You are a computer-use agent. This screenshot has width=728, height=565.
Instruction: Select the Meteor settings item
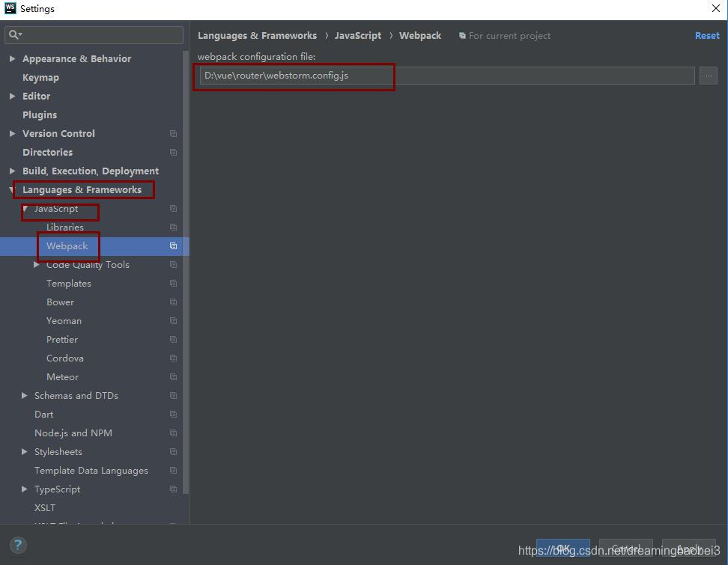pyautogui.click(x=63, y=376)
